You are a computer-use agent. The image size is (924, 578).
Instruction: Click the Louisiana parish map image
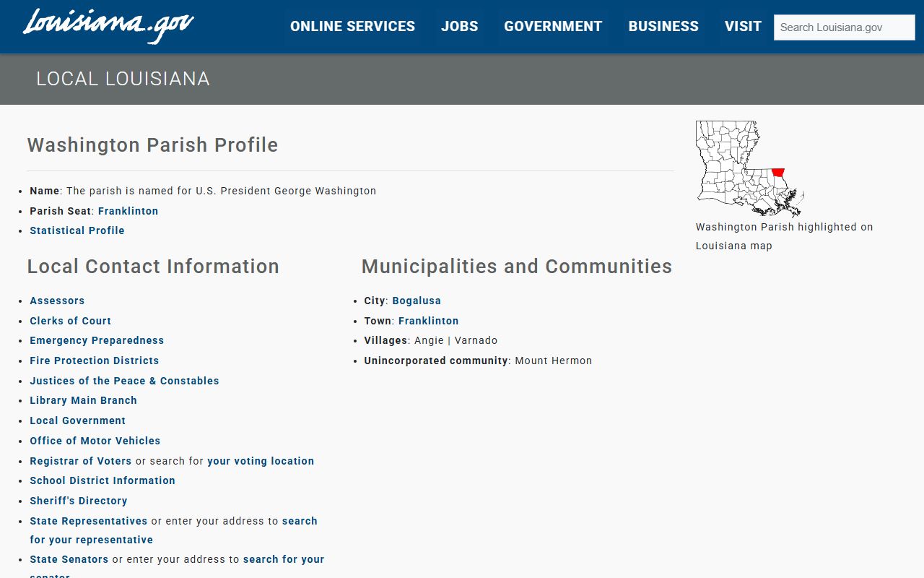[x=750, y=169]
